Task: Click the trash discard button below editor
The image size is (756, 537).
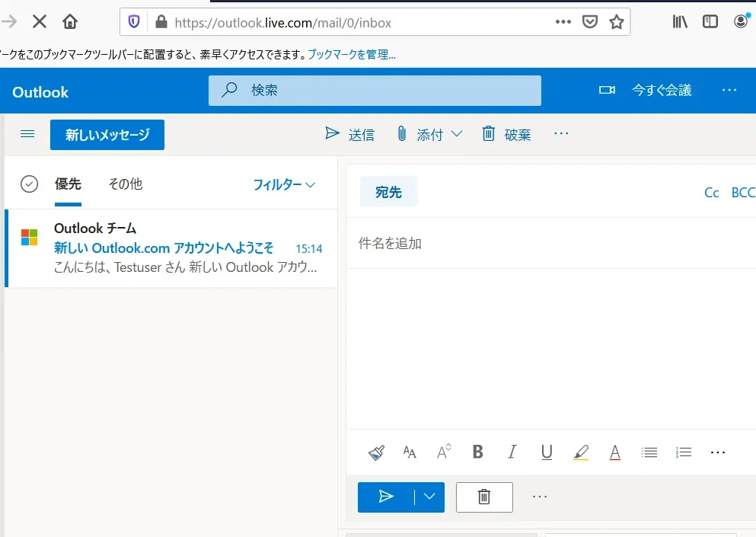Action: pos(484,497)
